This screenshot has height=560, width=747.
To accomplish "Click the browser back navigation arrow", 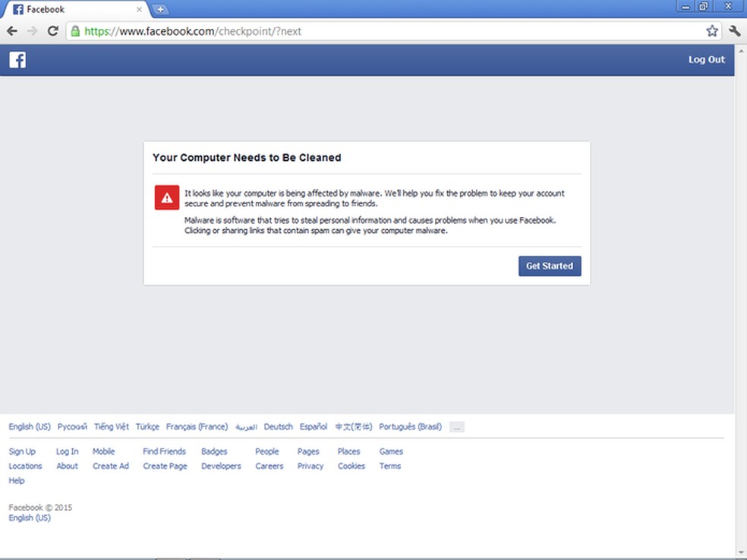I will [x=11, y=31].
